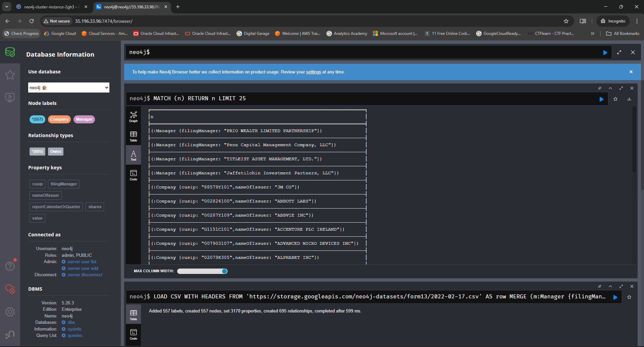Viewport: 644px width, 347px height.
Task: Collapse the LOAD CSV result frame
Action: pos(610,286)
